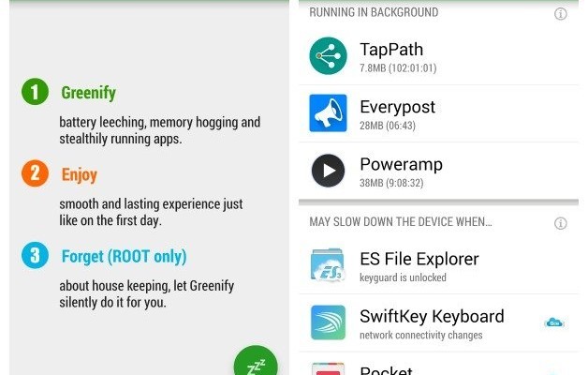
Task: Tap the blue number 3 circle
Action: (35, 255)
